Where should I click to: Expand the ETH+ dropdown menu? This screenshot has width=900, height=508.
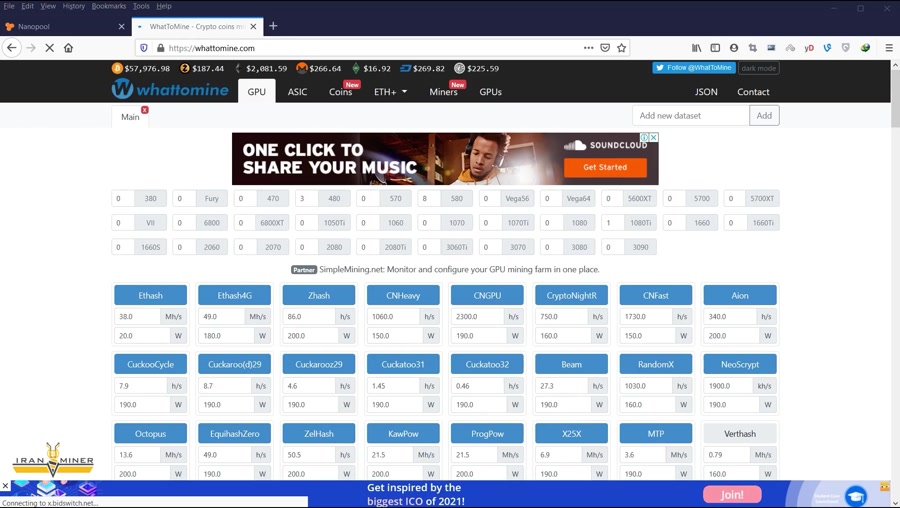(390, 91)
